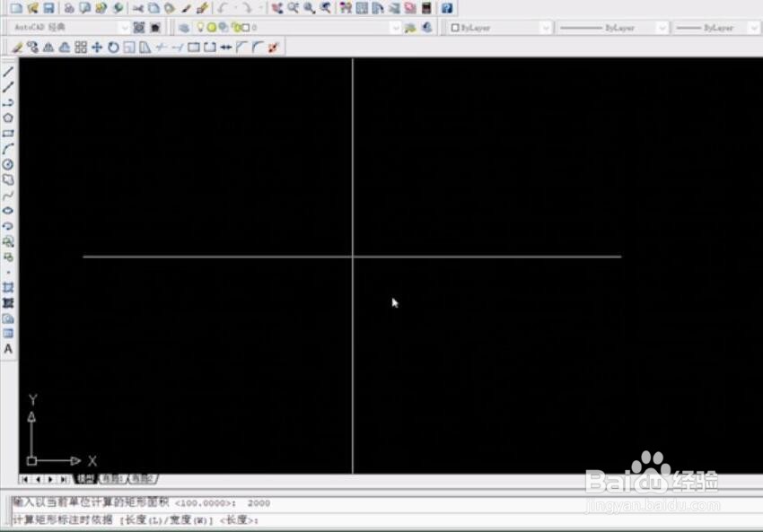Select the Revision Cloud tool
Viewport: 763px width, 532px height.
click(8, 180)
